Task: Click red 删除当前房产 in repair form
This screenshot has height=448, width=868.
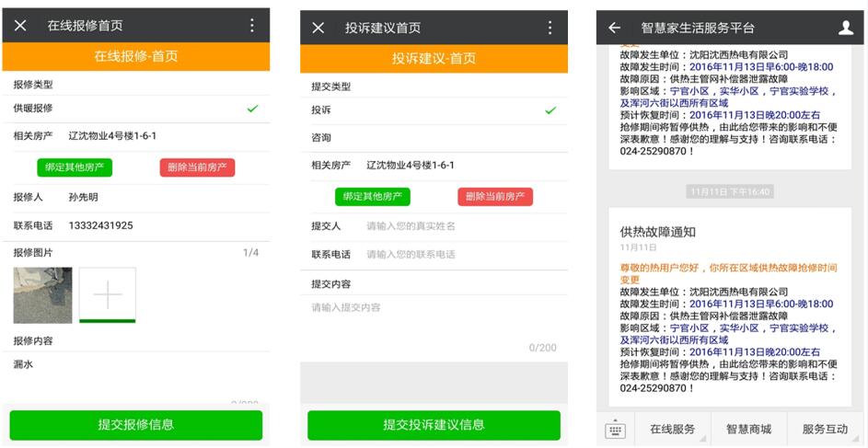Action: [197, 167]
